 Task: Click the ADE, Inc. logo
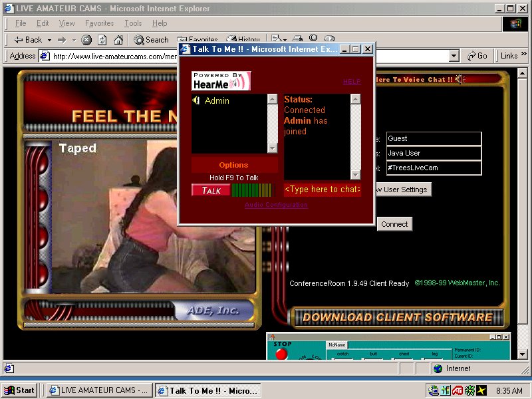(213, 311)
